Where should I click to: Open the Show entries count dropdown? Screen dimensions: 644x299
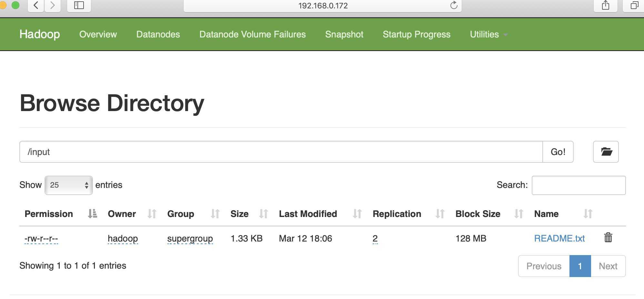pyautogui.click(x=68, y=185)
